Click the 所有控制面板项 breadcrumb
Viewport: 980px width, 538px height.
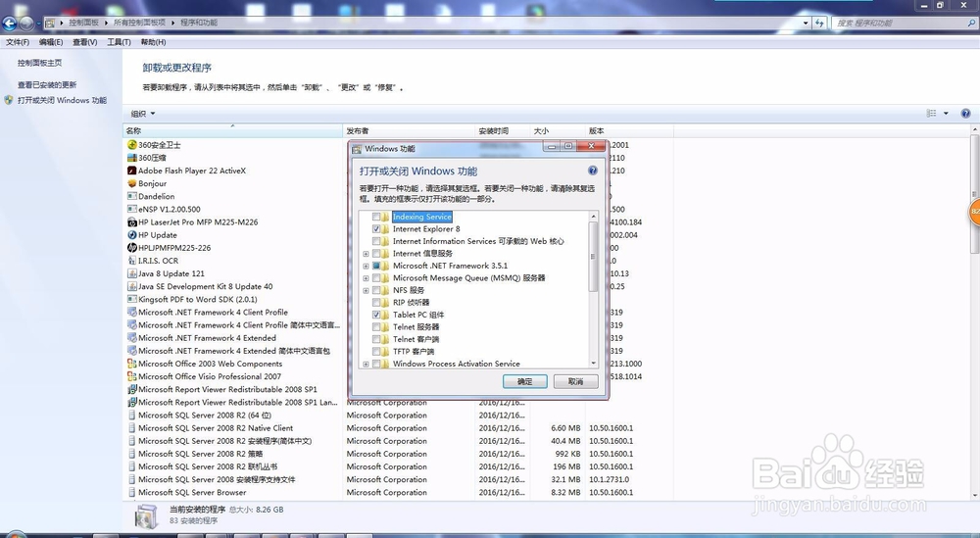coord(139,23)
